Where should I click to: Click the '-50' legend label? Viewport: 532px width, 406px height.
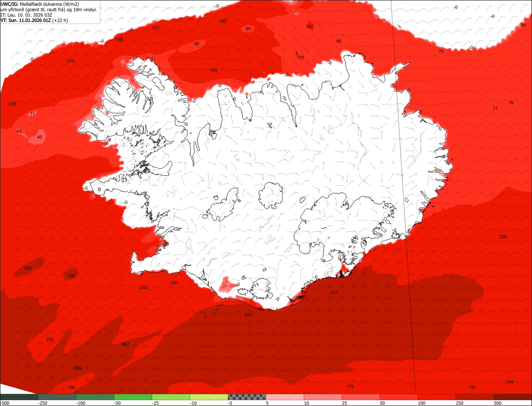point(118,403)
